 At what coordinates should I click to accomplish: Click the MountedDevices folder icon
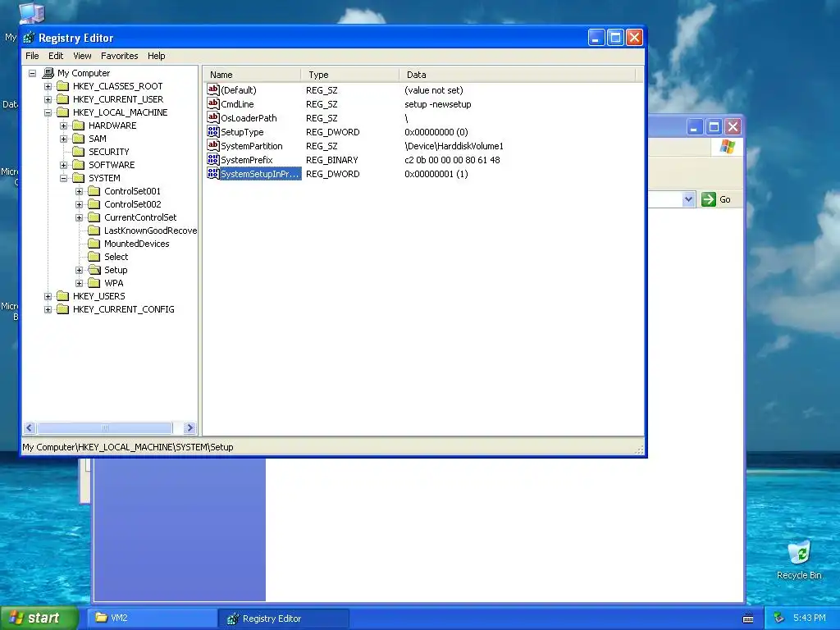(x=94, y=244)
